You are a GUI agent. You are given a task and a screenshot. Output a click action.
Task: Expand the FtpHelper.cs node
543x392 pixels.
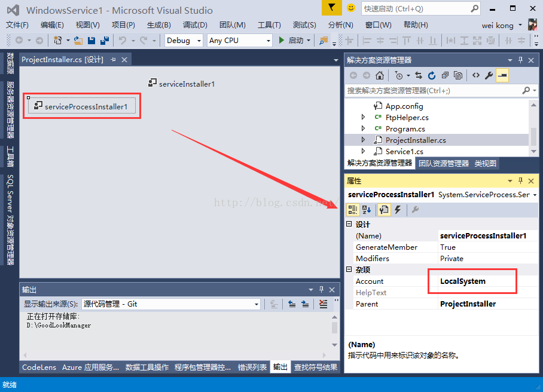coord(363,117)
